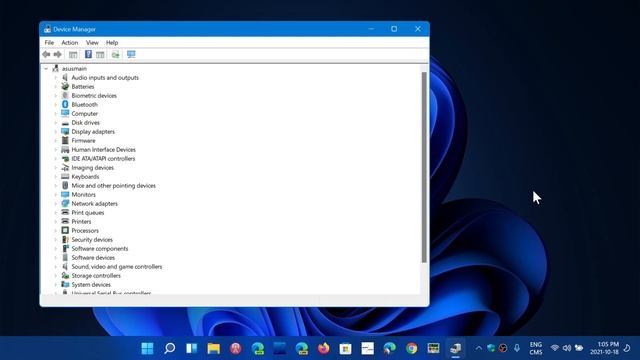Open Microsoft Store from the taskbar
The height and width of the screenshot is (360, 640).
coord(346,348)
